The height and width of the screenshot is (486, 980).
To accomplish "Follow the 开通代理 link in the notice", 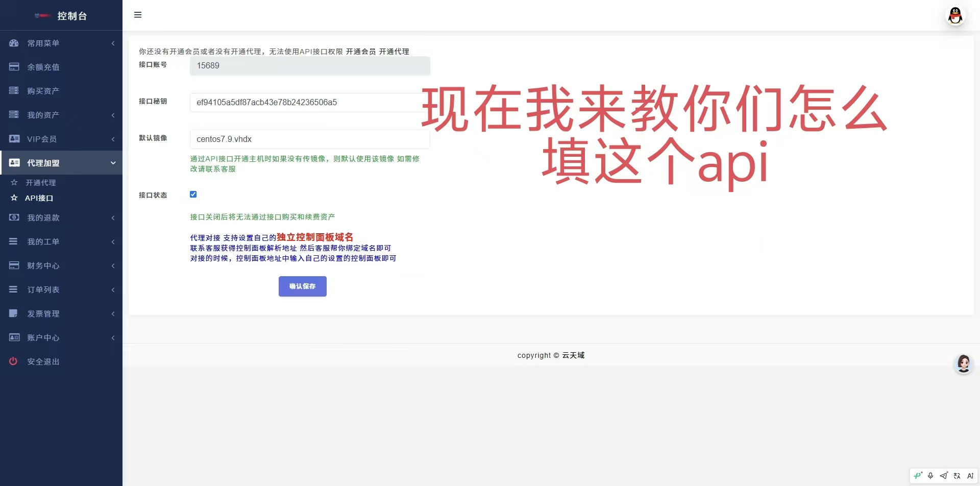I will pos(394,52).
